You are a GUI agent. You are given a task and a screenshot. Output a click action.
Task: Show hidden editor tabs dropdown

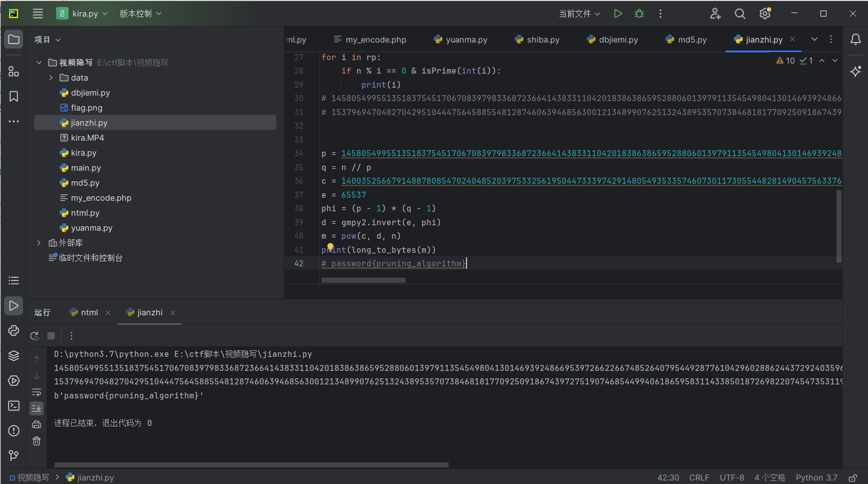814,39
